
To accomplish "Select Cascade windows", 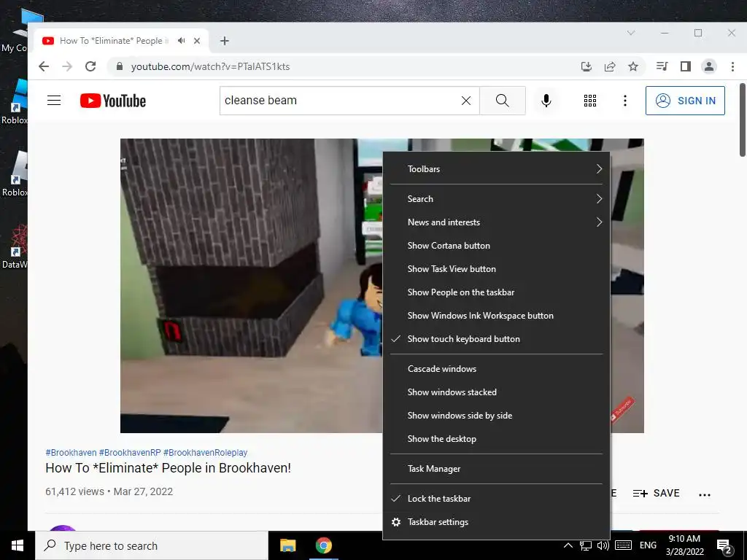I will pos(496,369).
